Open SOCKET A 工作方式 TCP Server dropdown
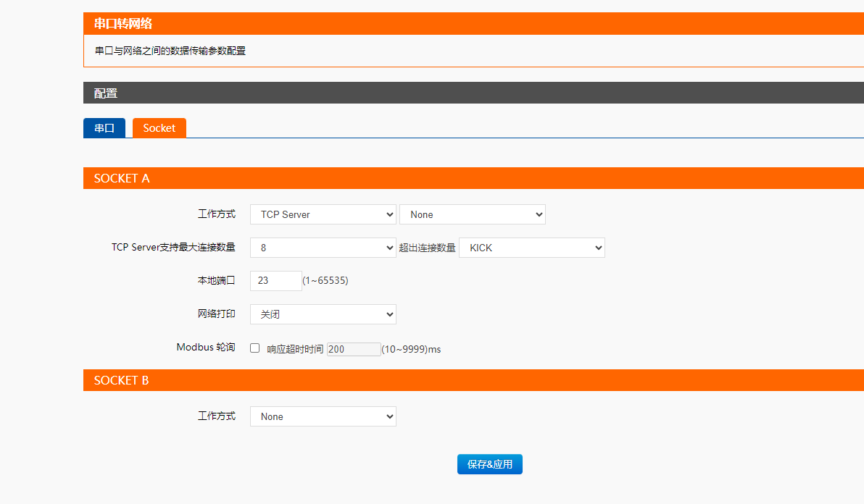The image size is (864, 504). click(x=323, y=214)
